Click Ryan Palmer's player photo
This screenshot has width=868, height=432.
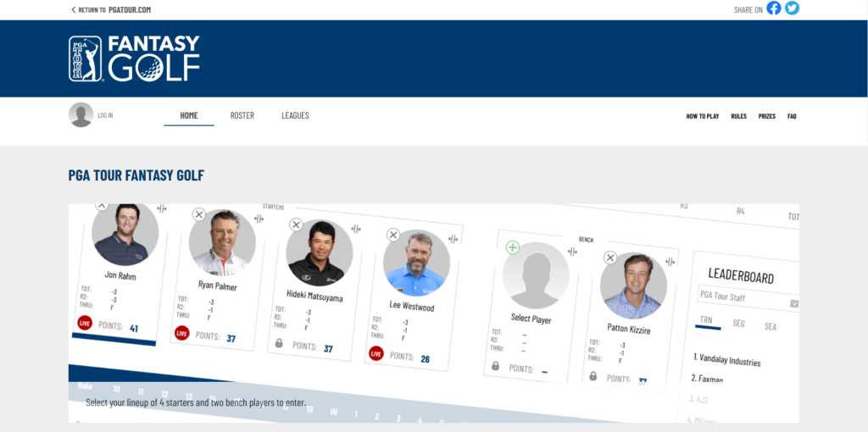point(222,243)
